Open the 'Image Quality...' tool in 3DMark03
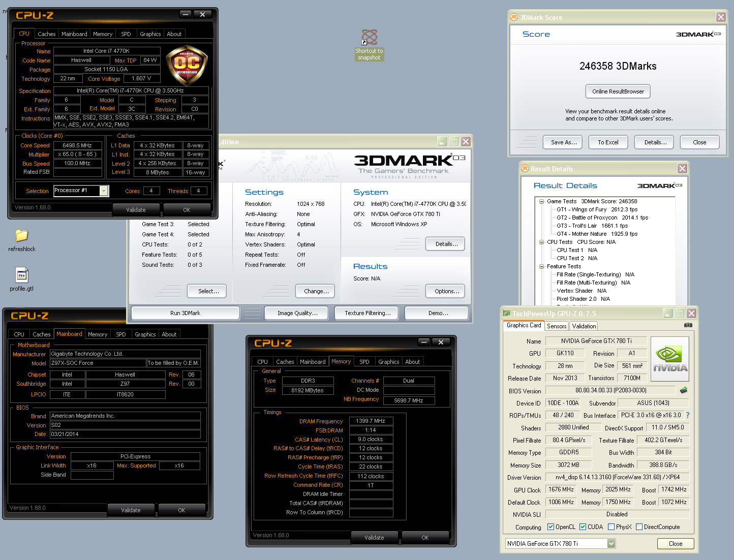Image resolution: width=734 pixels, height=560 pixels. [297, 313]
